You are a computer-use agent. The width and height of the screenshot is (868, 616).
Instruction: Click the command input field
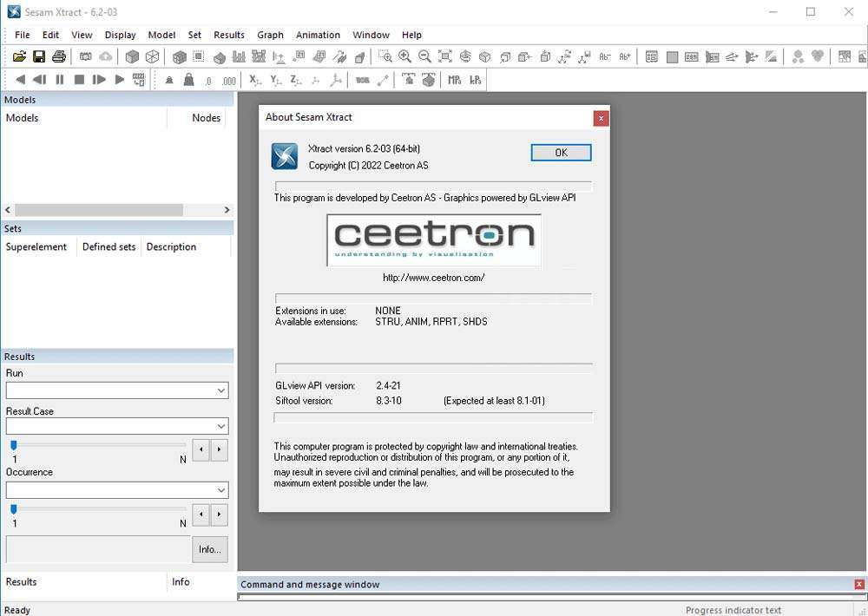click(551, 597)
